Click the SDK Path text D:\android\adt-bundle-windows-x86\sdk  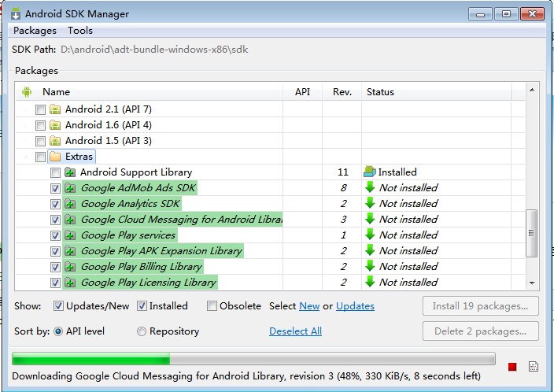coord(154,49)
